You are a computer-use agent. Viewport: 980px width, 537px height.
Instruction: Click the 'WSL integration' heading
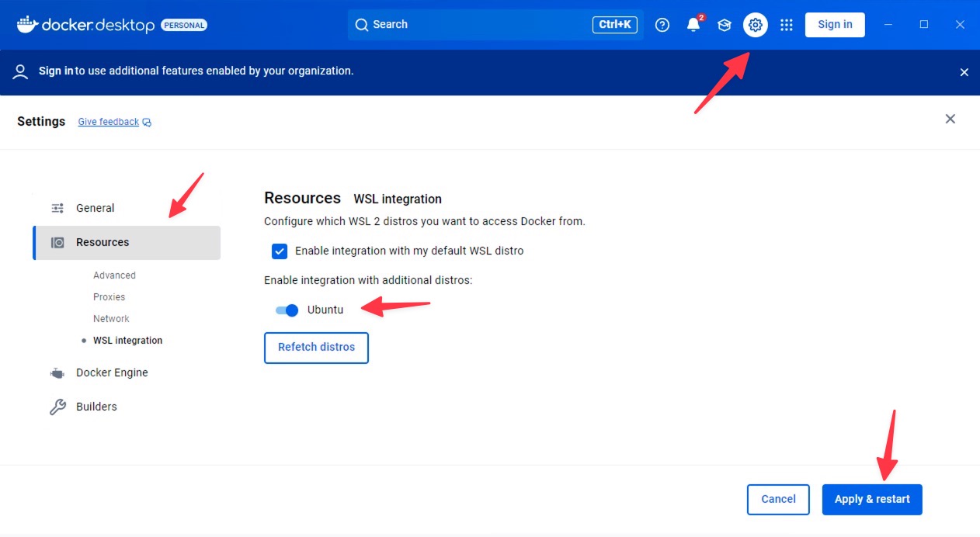pyautogui.click(x=398, y=199)
